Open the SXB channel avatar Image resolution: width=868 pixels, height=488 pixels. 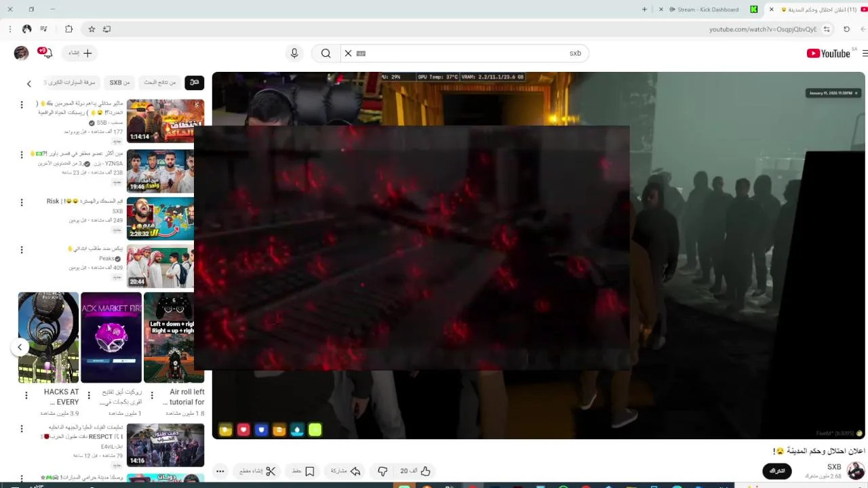(856, 471)
